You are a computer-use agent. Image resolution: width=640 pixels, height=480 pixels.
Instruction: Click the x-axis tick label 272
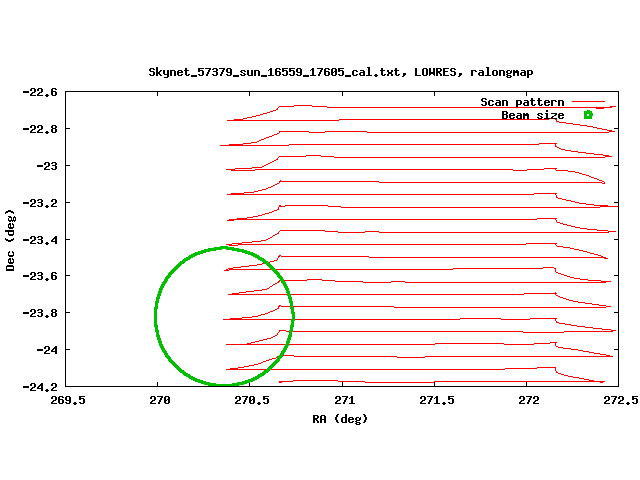[529, 400]
